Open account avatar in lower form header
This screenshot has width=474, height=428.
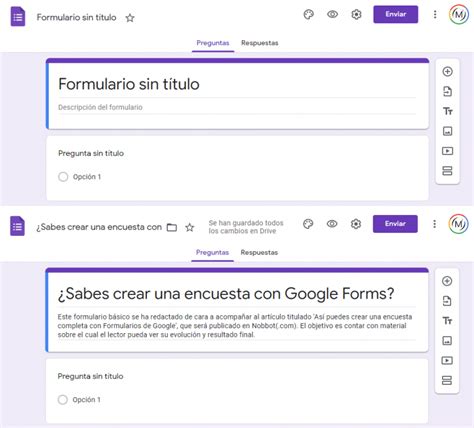459,224
